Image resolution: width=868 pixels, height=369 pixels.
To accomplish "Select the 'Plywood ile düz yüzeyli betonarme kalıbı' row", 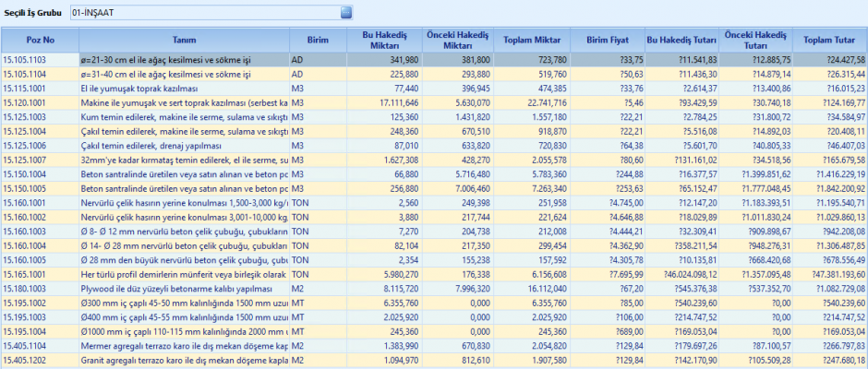I will click(x=183, y=289).
